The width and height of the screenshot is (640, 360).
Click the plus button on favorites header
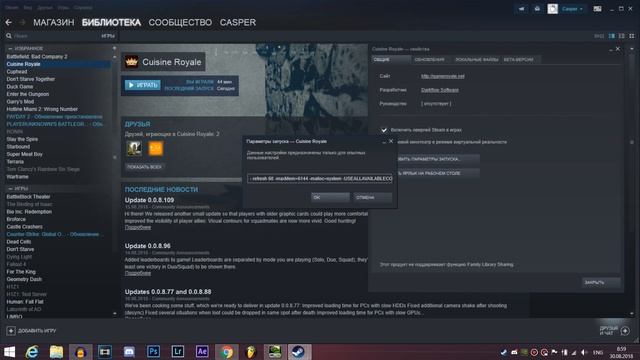pyautogui.click(x=114, y=48)
